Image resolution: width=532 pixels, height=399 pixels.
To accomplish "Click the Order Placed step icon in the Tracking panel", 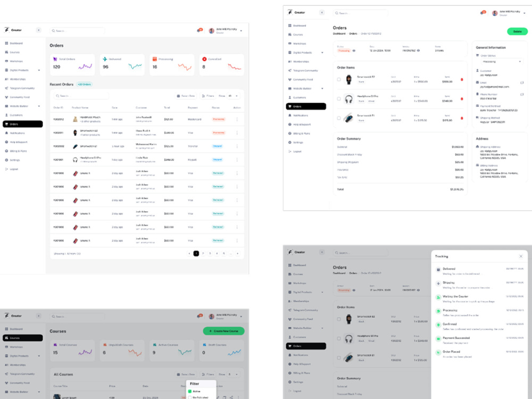I will click(x=438, y=353).
